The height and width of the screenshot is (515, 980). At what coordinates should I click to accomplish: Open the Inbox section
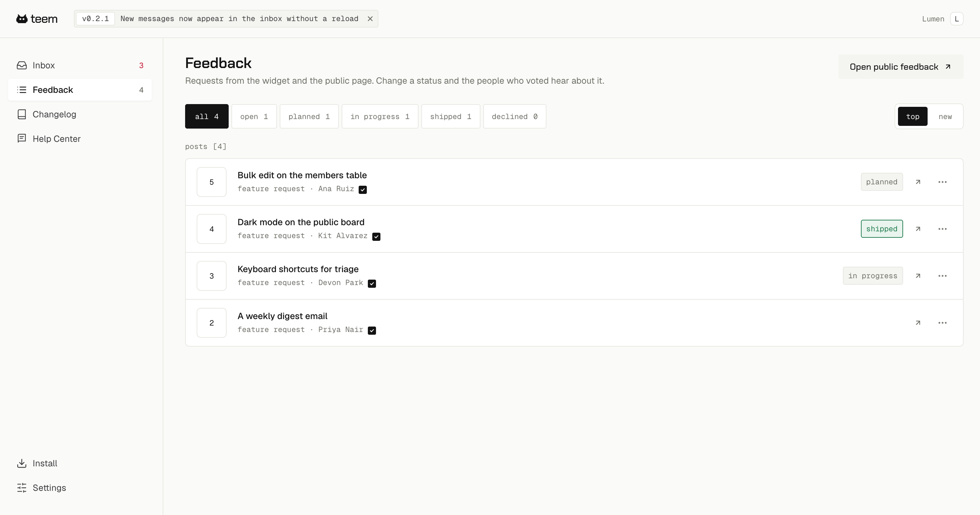tap(80, 65)
